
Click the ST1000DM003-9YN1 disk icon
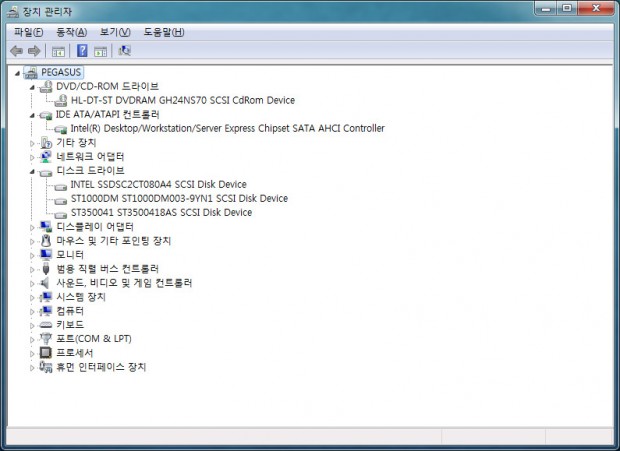pyautogui.click(x=60, y=200)
